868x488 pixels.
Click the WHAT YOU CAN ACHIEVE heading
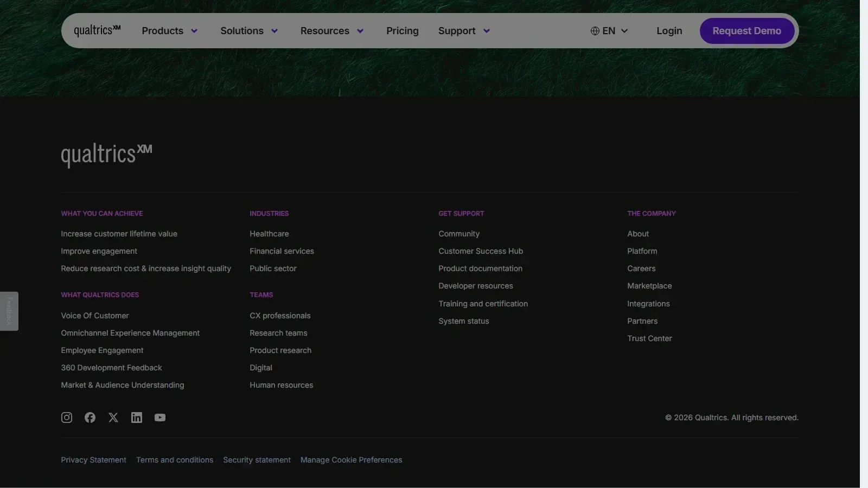pyautogui.click(x=102, y=214)
